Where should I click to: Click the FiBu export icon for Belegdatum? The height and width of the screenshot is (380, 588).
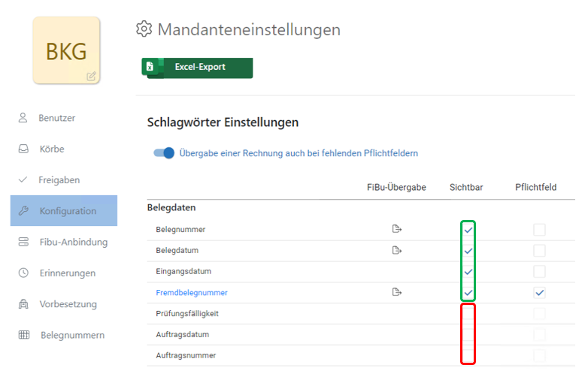tap(396, 250)
